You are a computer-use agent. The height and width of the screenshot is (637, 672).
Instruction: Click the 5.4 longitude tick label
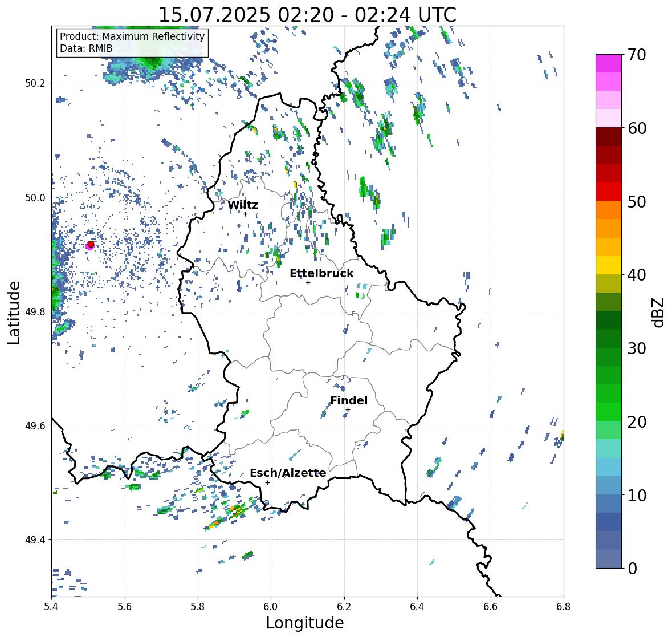tap(51, 607)
